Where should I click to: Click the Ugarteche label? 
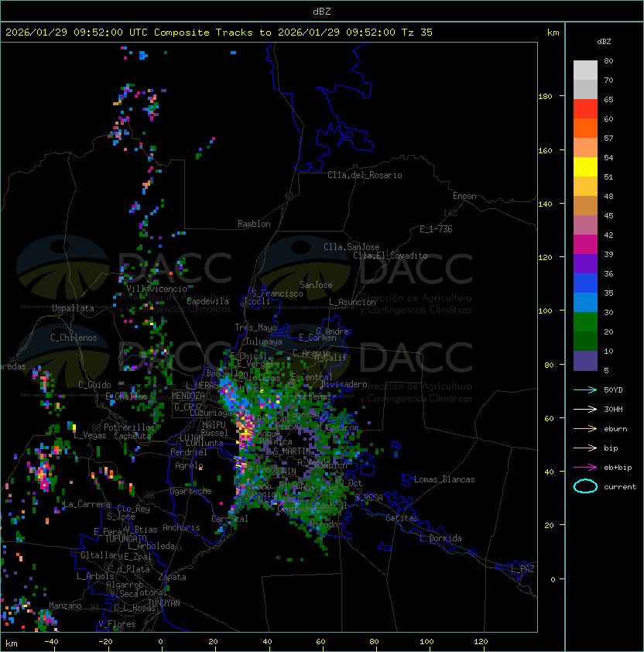(x=191, y=491)
